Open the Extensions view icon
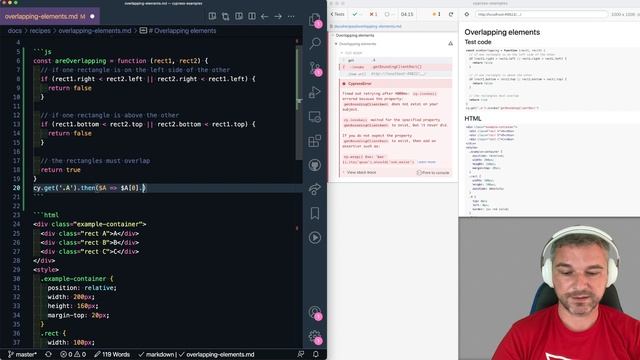The image size is (640, 360). pyautogui.click(x=315, y=141)
